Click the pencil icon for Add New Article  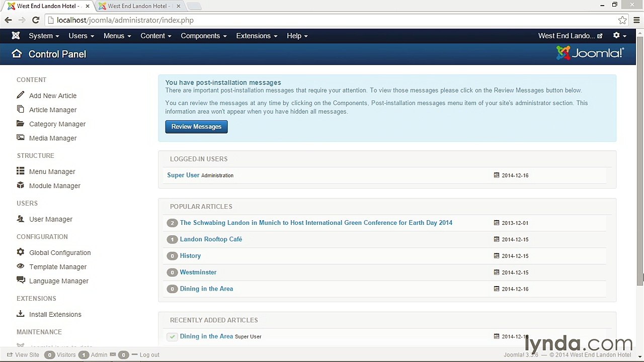20,95
